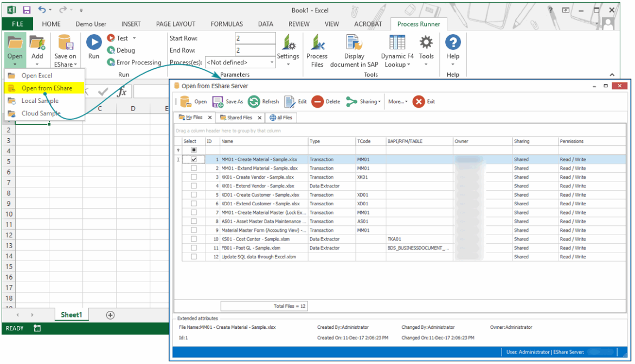Collapse the ribbon with the chevron

point(612,74)
